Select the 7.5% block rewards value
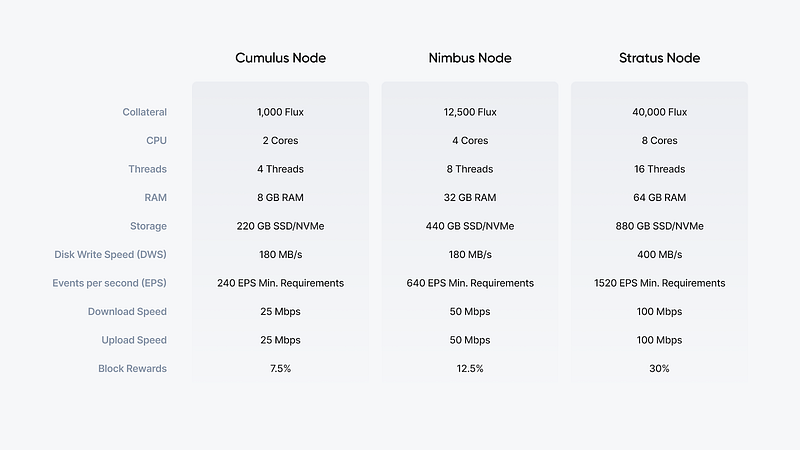Viewport: 800px width, 450px height. pos(280,369)
